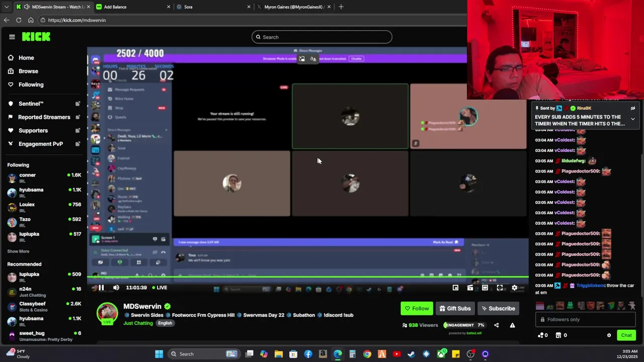Click the green Chat send button
This screenshot has width=644, height=362.
tap(626, 335)
